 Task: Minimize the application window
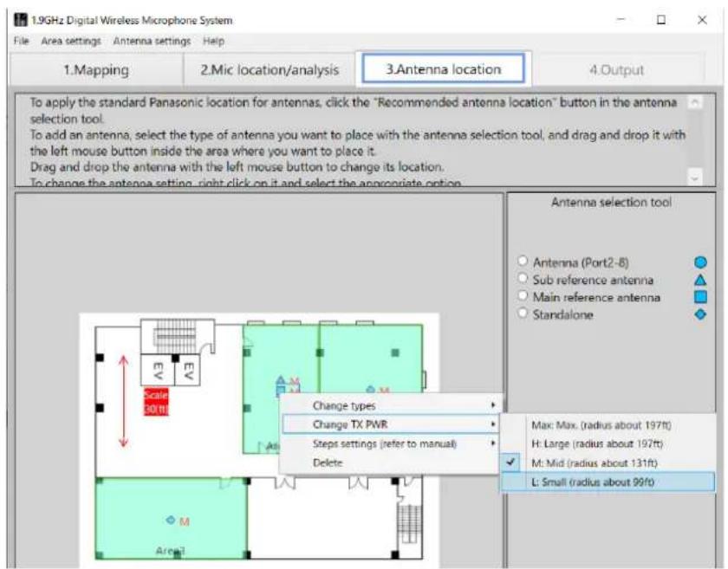pyautogui.click(x=621, y=20)
